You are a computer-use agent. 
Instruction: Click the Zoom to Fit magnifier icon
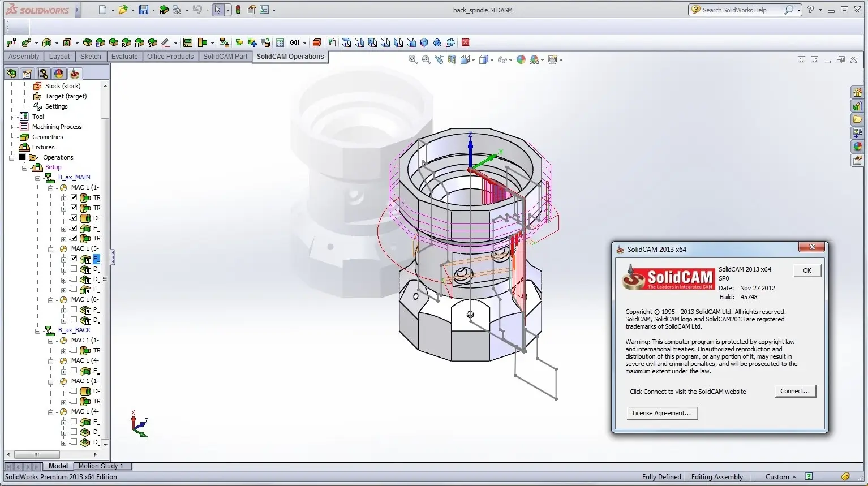pyautogui.click(x=413, y=59)
